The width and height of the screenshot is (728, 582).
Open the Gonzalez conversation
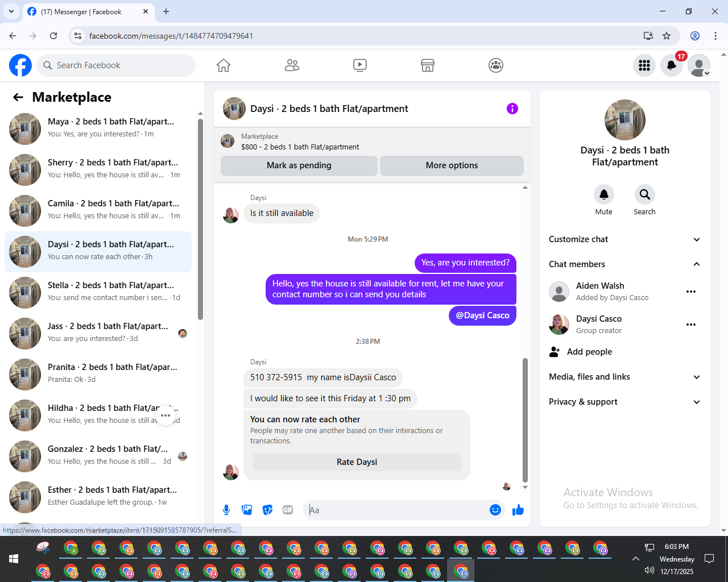click(x=98, y=456)
